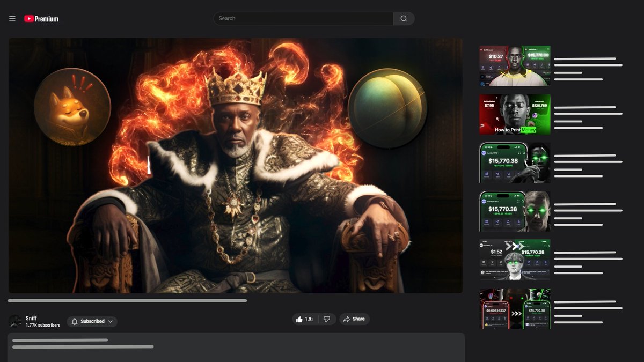644x362 pixels.
Task: Click the notification bell on Subscribed button
Action: pyautogui.click(x=75, y=321)
